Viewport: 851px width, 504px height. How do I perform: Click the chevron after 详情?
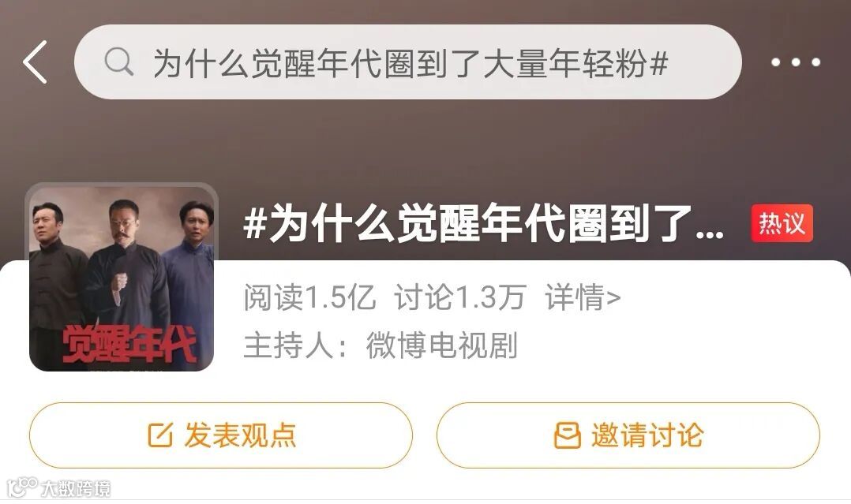coord(613,298)
